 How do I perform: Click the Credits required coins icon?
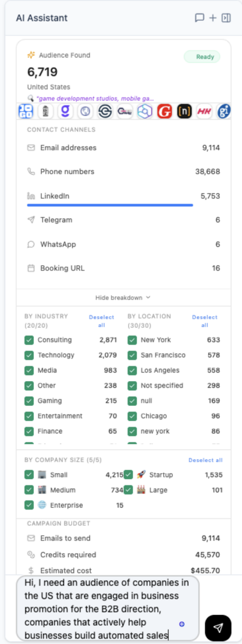31,554
